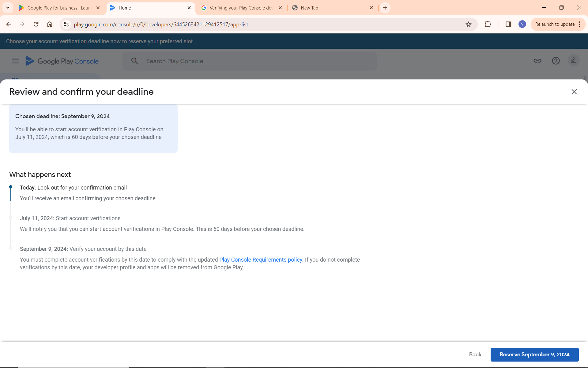
Task: Click the browser home button
Action: pos(50,24)
